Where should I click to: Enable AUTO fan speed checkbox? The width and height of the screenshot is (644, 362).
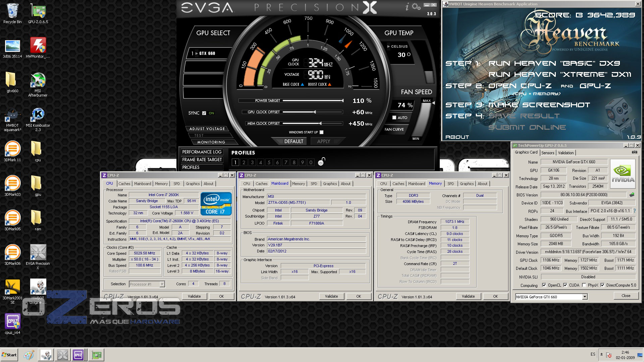394,118
